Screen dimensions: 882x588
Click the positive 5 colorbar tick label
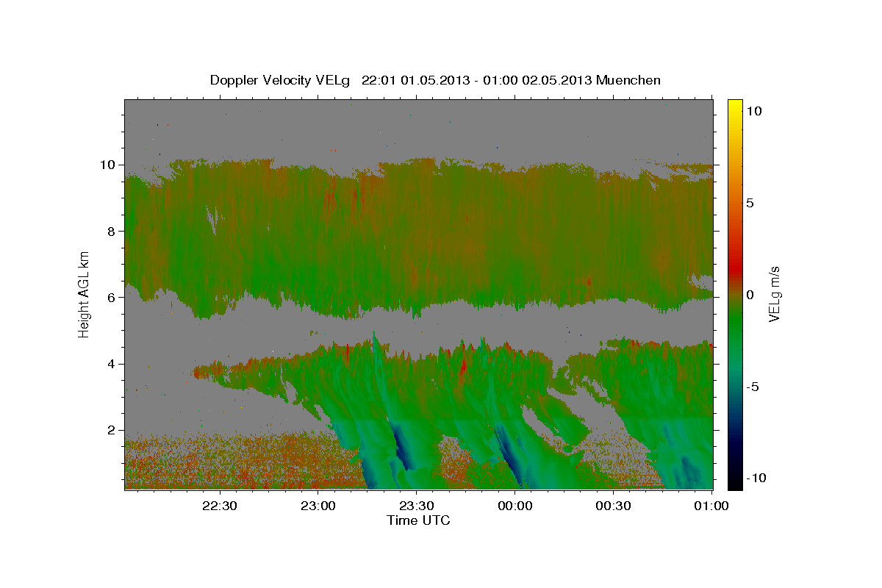750,203
